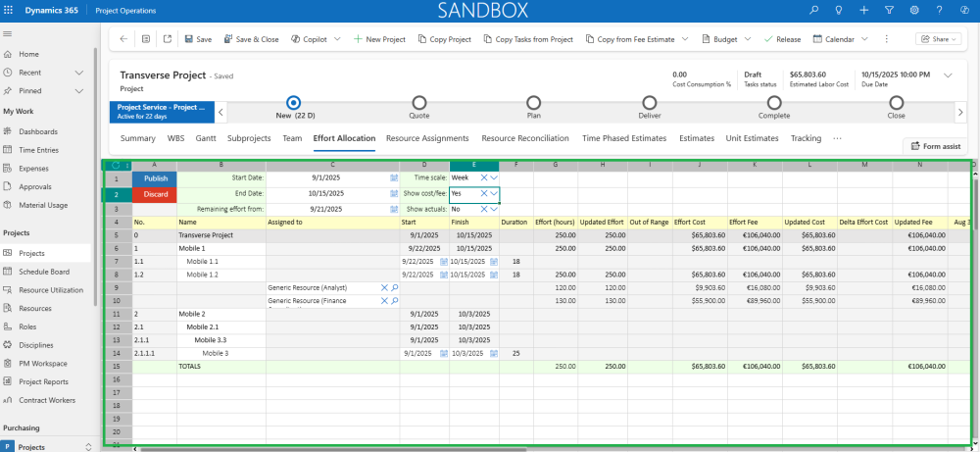Expand the header details chevron
This screenshot has height=452, width=980.
pos(948,75)
